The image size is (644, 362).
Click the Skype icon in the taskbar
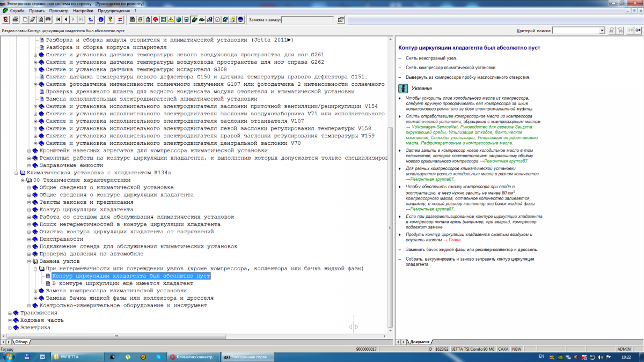click(158, 357)
